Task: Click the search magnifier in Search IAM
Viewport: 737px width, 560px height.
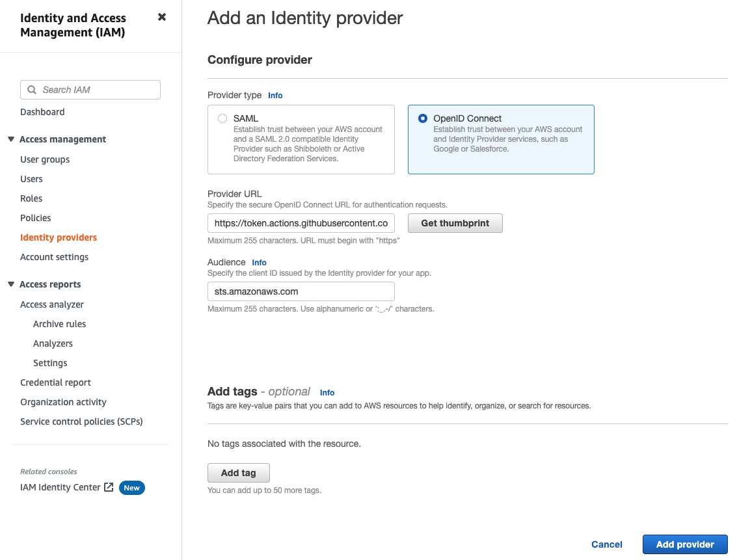Action: 32,89
